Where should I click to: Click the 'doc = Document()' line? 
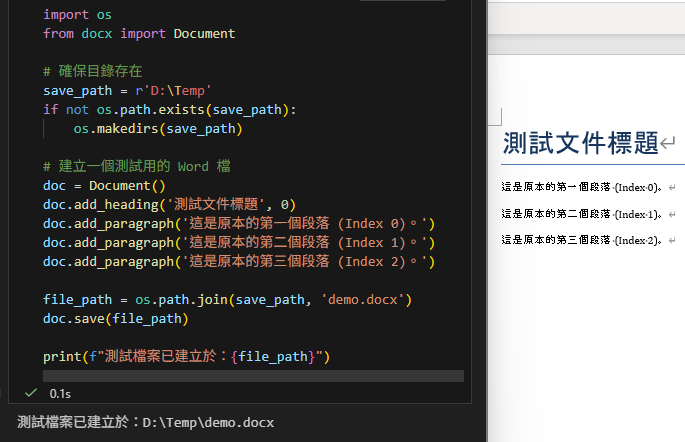(104, 185)
